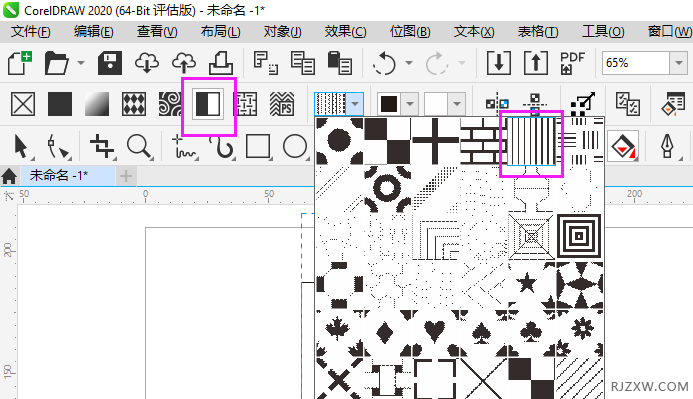This screenshot has width=693, height=399.
Task: Click the Welcome screen home icon
Action: 9,176
